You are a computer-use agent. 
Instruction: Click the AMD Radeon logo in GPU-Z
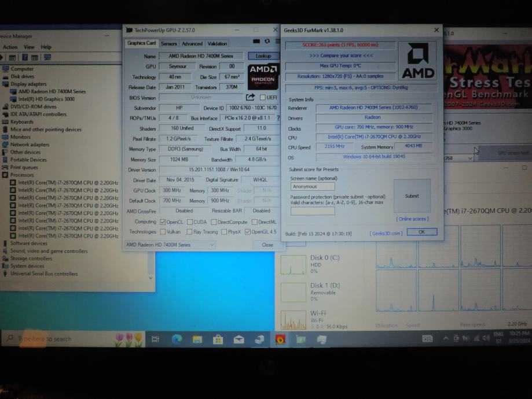tap(263, 76)
